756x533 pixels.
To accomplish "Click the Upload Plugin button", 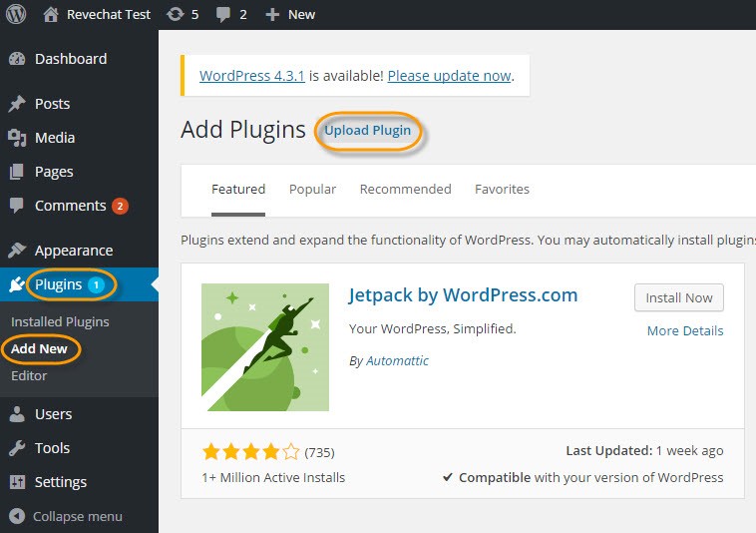I will click(367, 131).
